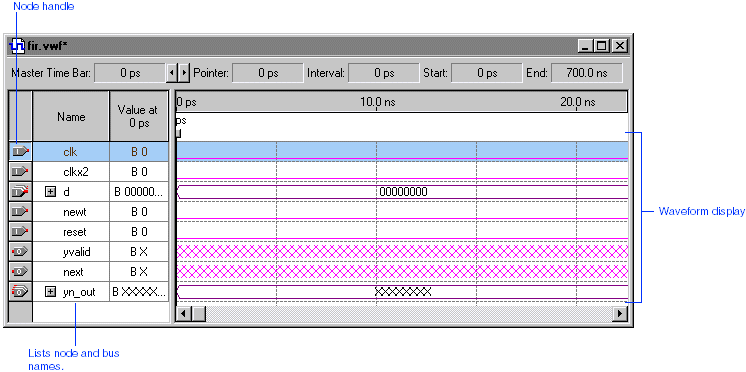Click the 20.0 ns mark on time ruler

[x=577, y=102]
